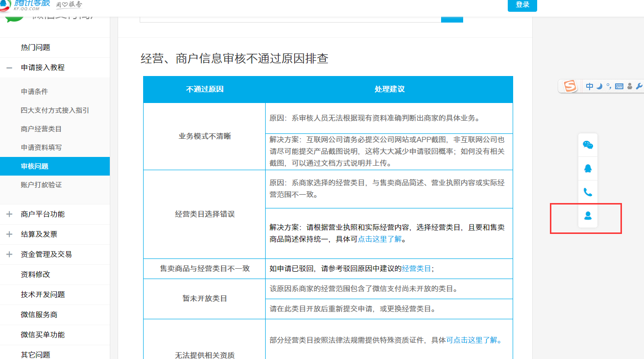
Task: Click the Tencent customer service logo
Action: tap(25, 5)
